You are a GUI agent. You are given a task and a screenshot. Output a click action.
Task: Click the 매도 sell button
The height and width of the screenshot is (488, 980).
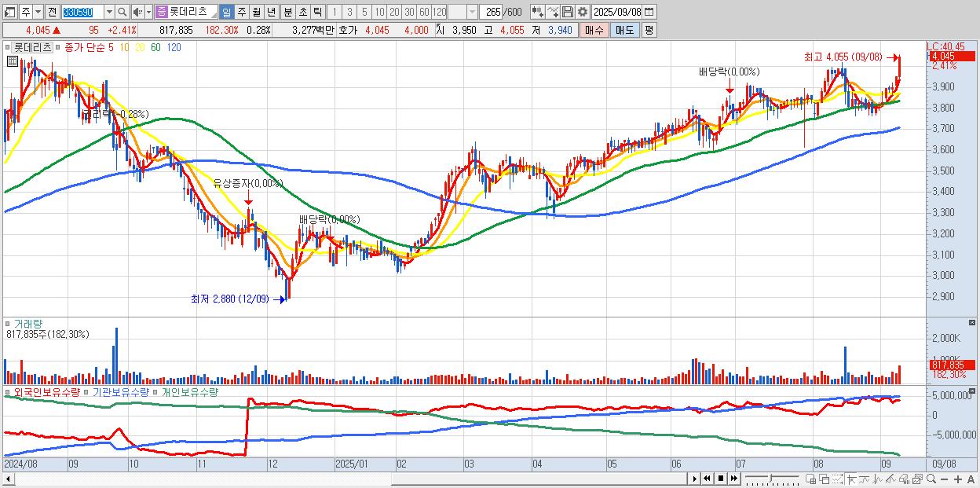[x=625, y=30]
